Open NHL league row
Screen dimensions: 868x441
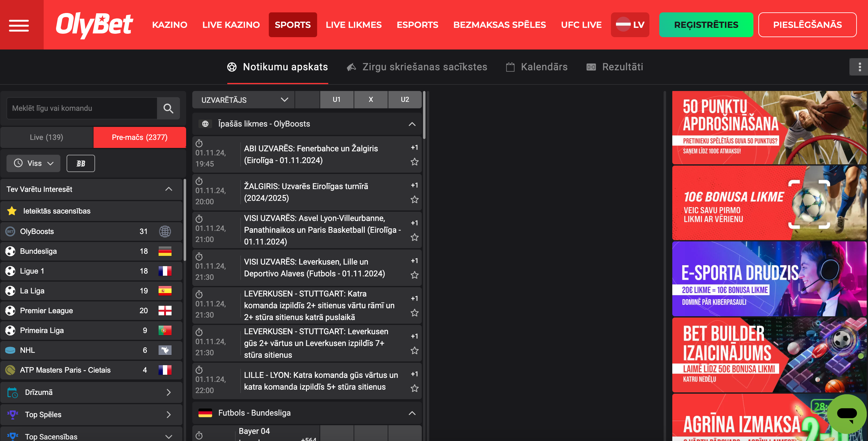[x=91, y=350]
